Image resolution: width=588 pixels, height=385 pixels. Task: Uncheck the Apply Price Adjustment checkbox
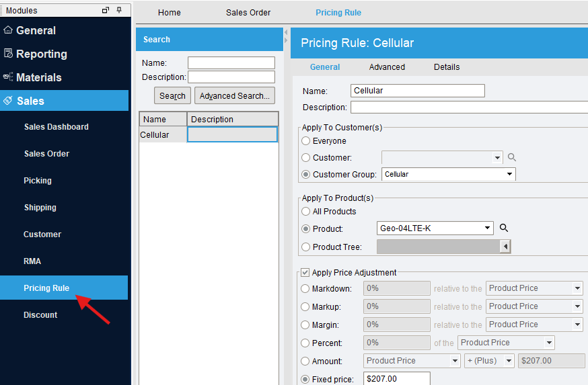305,272
